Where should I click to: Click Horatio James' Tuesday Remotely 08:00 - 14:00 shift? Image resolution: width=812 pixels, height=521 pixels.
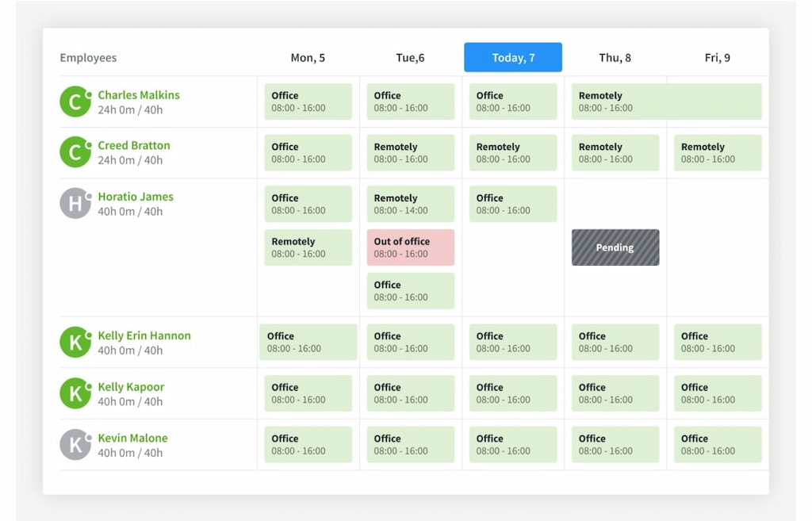click(x=410, y=204)
